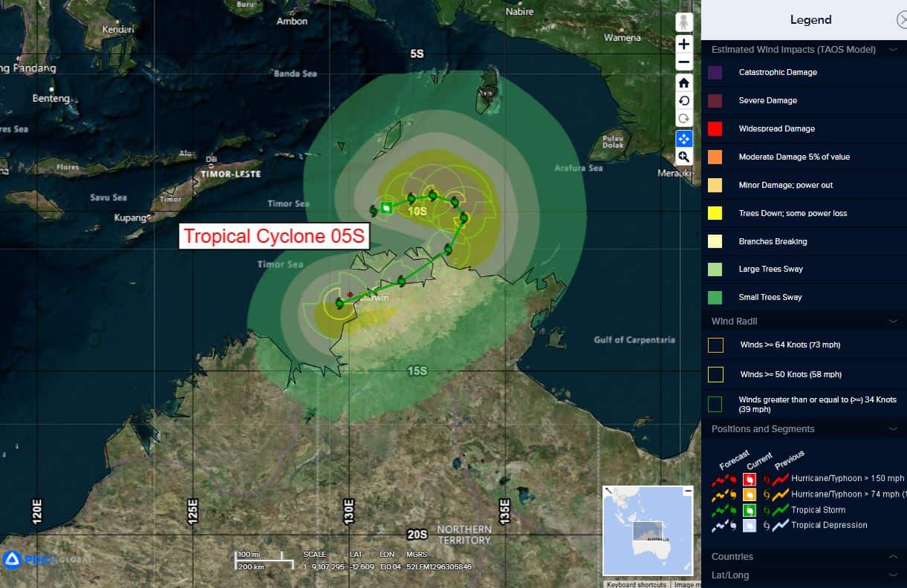Collapse the Wind Radii section
This screenshot has width=907, height=588.
point(892,321)
